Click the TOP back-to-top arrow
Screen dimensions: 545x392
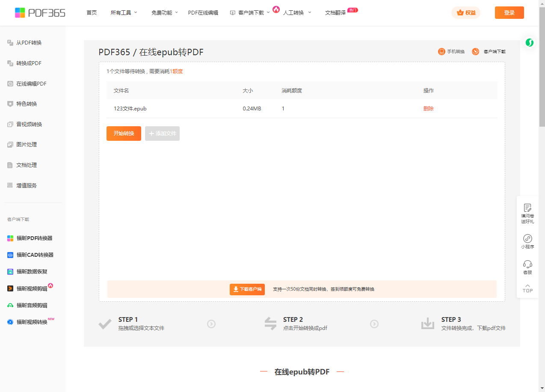tap(527, 288)
